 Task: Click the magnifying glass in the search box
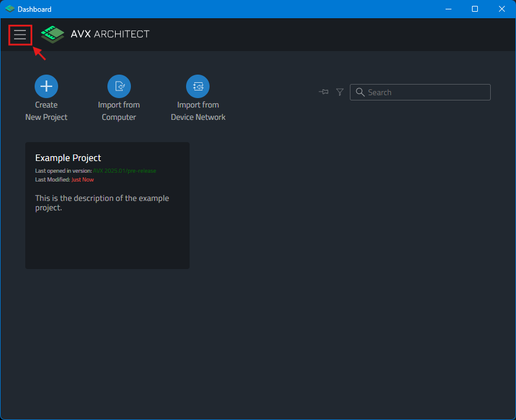(x=360, y=92)
